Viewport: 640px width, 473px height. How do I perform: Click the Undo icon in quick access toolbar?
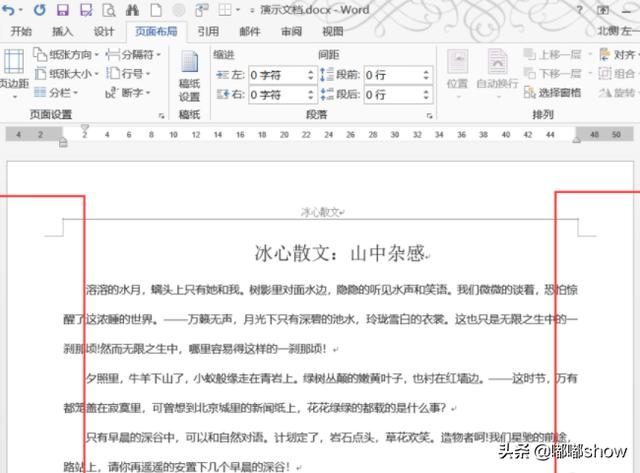(8, 10)
